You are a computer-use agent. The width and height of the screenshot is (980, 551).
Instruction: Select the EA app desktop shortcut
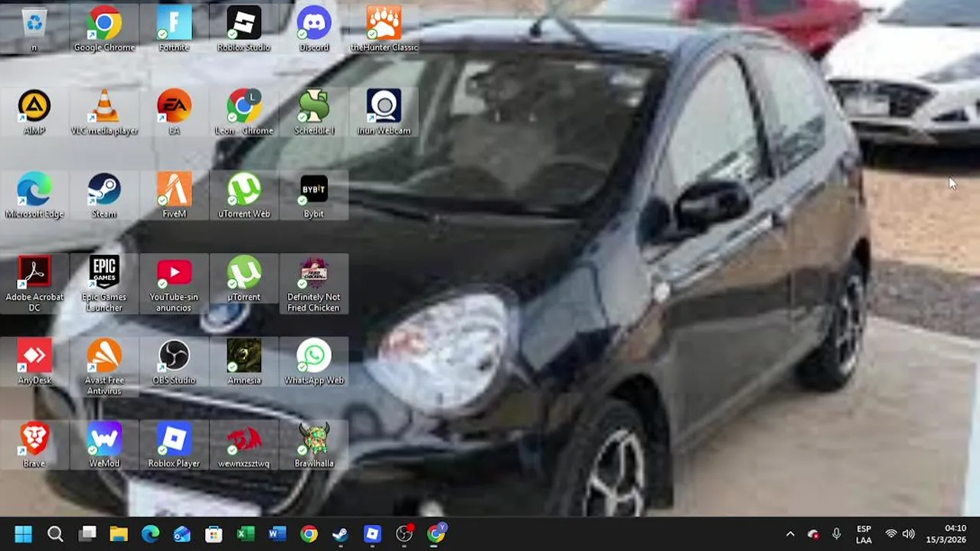(174, 112)
